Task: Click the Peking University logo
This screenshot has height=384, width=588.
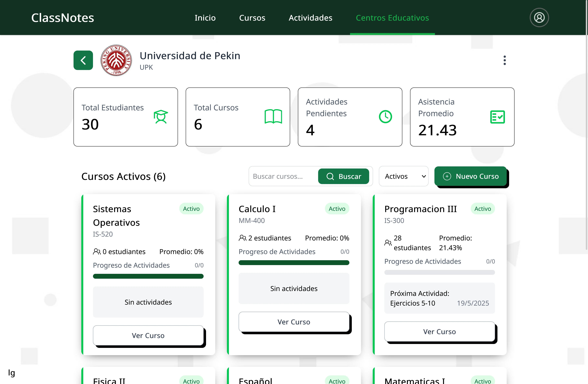Action: 116,60
